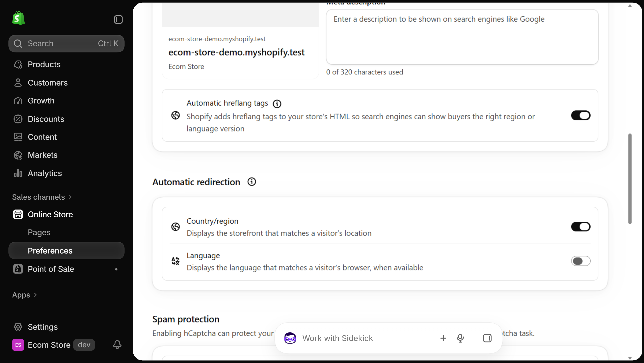Image resolution: width=644 pixels, height=363 pixels.
Task: Open notifications with the bell icon
Action: (117, 345)
